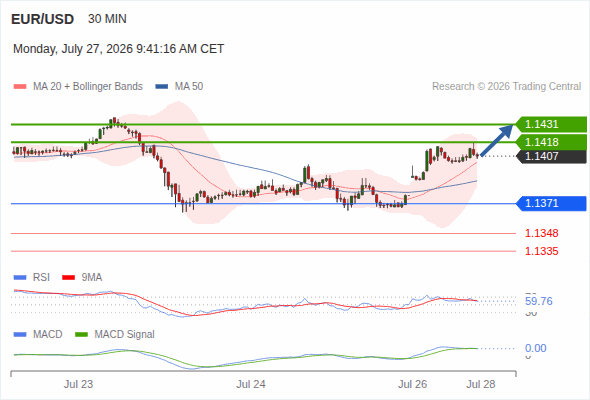Image resolution: width=590 pixels, height=400 pixels.
Task: Click the MA 50 blue legend swatch
Action: 162,87
